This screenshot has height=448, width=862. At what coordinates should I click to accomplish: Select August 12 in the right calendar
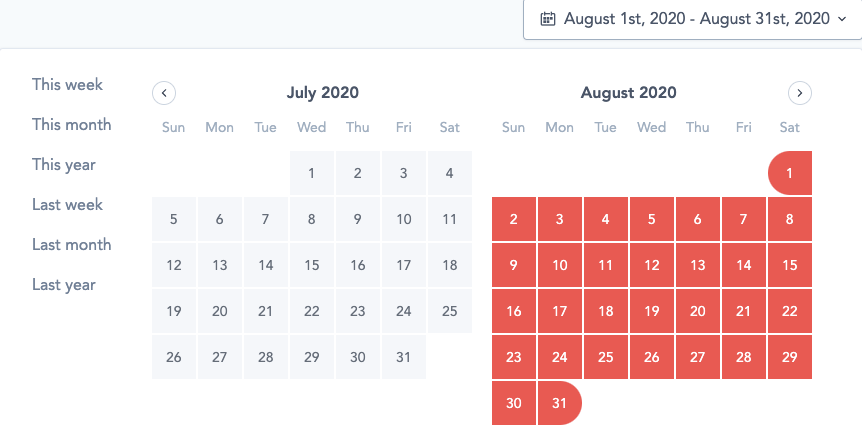click(x=652, y=265)
